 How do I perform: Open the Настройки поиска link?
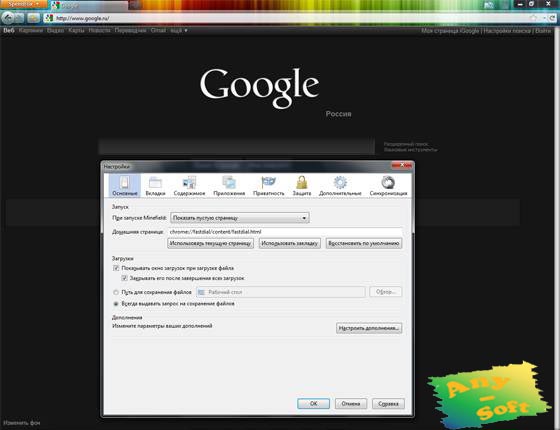507,31
